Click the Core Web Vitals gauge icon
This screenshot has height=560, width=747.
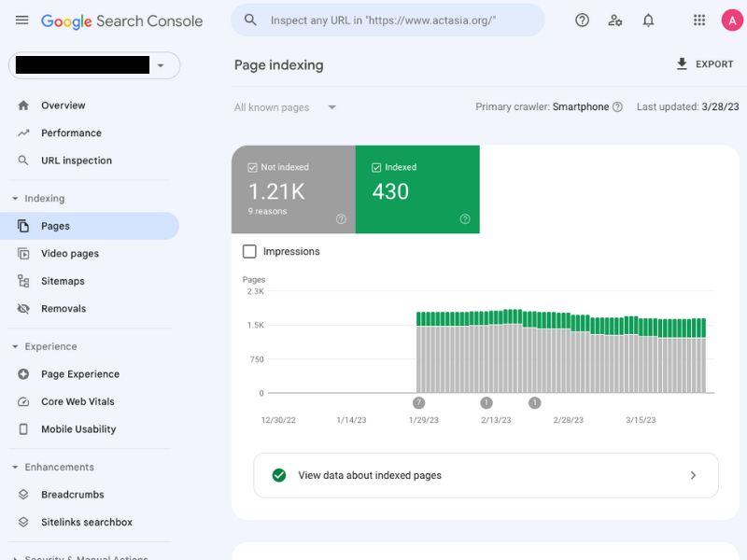coord(23,401)
